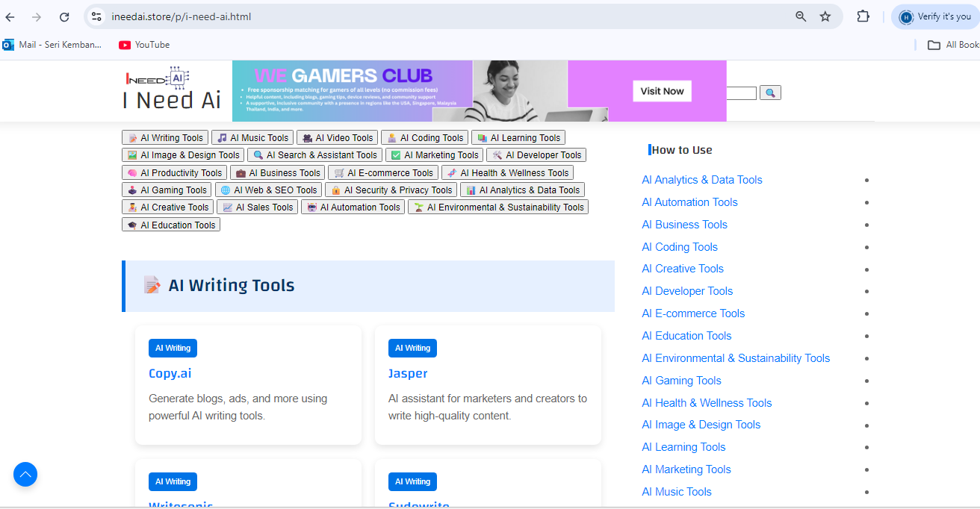
Task: Select the AI Business Tools category button
Action: [277, 172]
